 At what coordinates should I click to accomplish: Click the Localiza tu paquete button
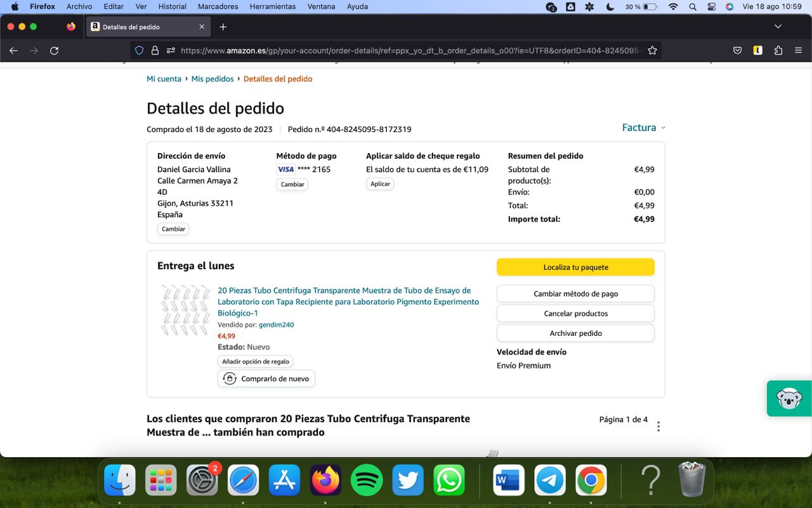(x=575, y=267)
